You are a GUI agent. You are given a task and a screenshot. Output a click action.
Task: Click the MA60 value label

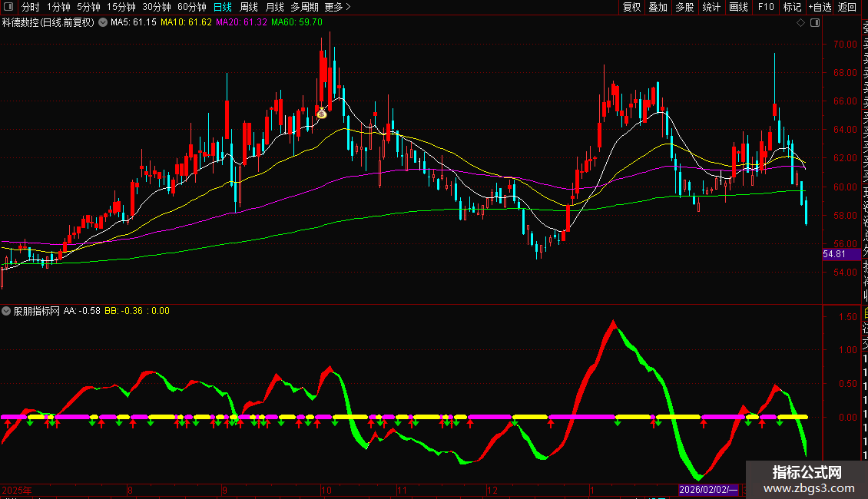point(297,22)
